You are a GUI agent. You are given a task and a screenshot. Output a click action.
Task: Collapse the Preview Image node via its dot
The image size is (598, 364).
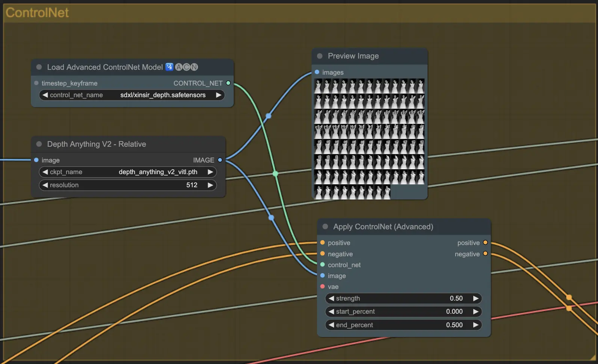tap(320, 56)
